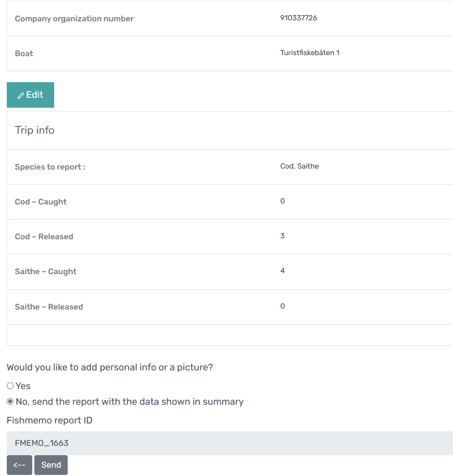
Task: Click the Cod – Released value 3
Action: pos(283,236)
